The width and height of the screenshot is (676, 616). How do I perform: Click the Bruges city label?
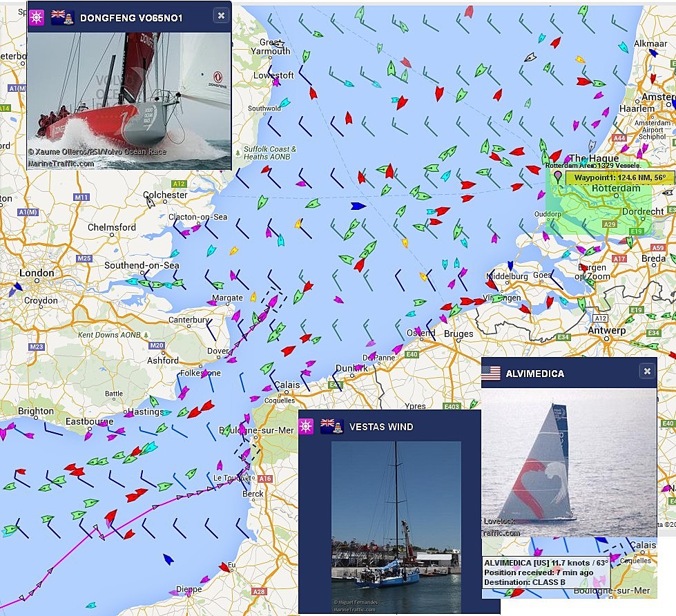458,334
